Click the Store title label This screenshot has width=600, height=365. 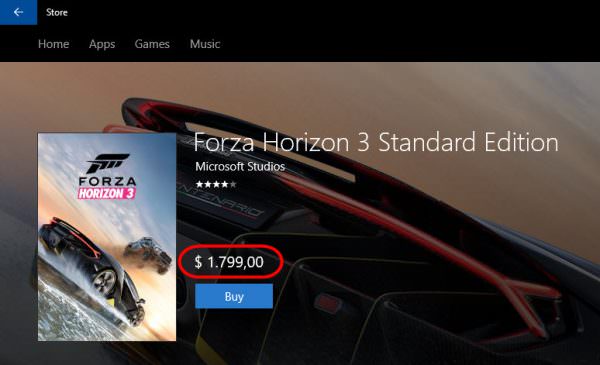click(x=57, y=12)
